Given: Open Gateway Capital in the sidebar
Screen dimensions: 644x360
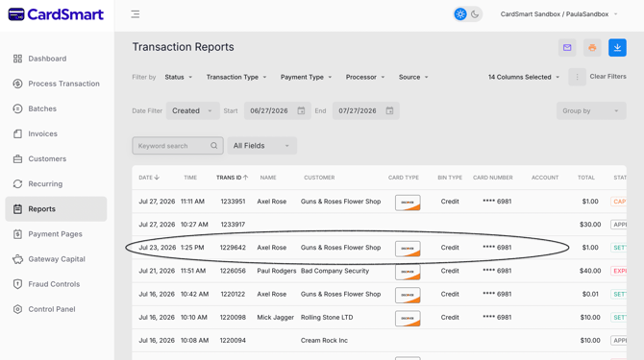Looking at the screenshot, I should click(56, 259).
